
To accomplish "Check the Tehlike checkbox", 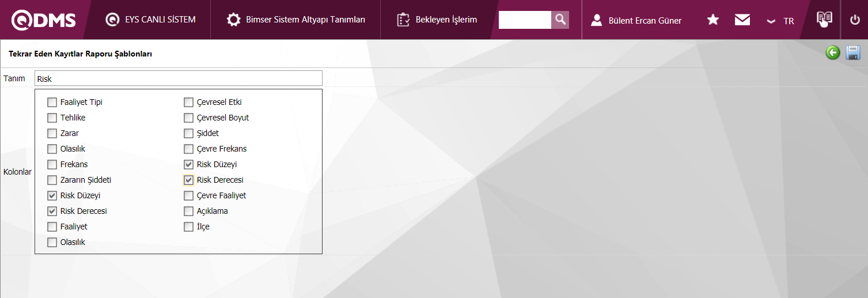I will pos(52,118).
